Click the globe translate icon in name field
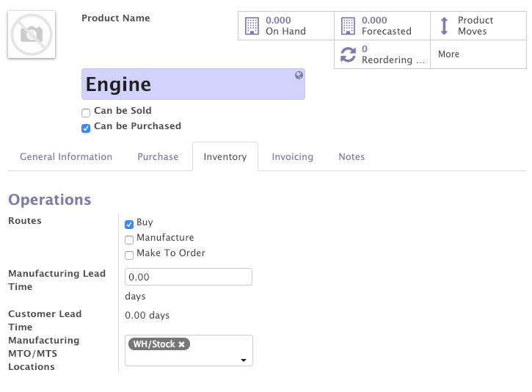532x392 pixels. [x=299, y=75]
